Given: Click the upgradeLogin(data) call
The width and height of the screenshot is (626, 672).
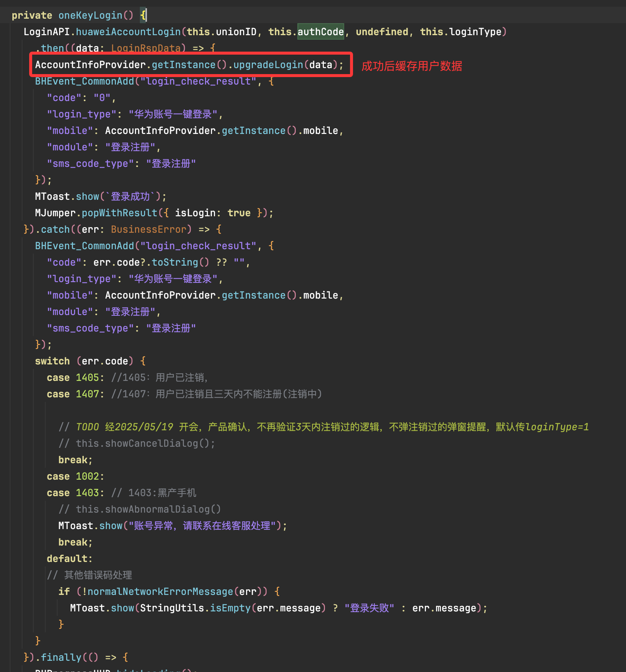Looking at the screenshot, I should pyautogui.click(x=286, y=65).
